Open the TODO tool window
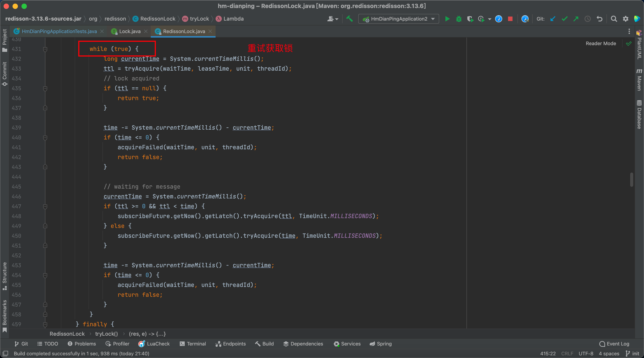Image resolution: width=644 pixels, height=358 pixels. point(47,344)
